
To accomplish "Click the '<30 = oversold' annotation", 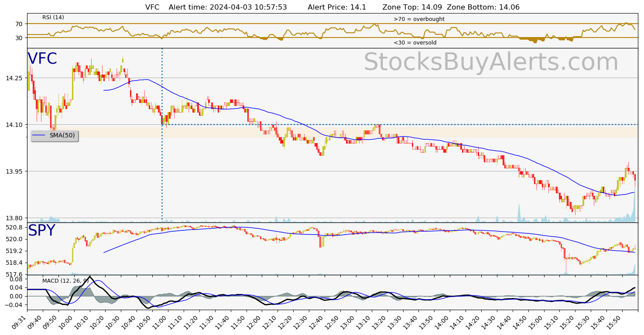I will [x=415, y=43].
